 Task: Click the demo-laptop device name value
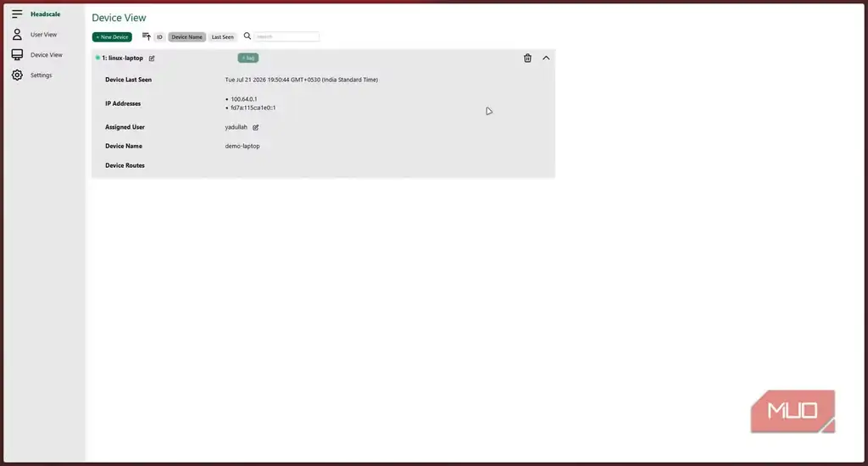click(242, 146)
